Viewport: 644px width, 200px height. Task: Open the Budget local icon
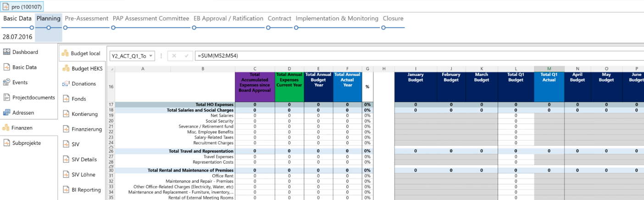[65, 53]
